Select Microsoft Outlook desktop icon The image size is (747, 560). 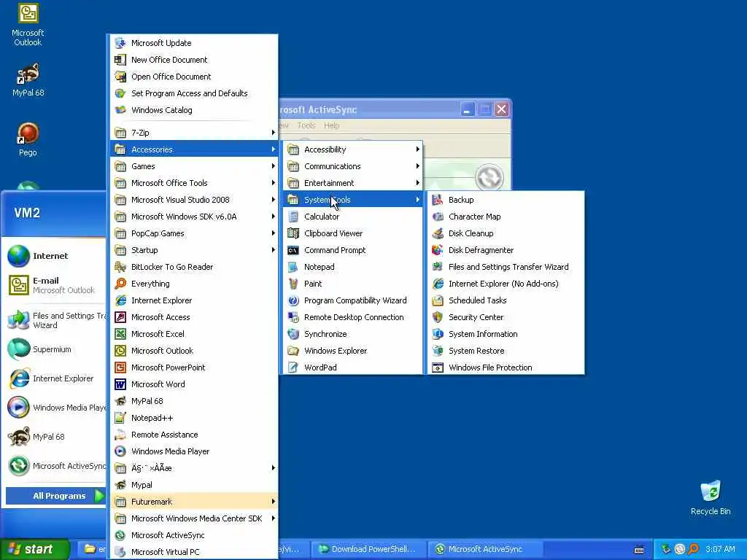tap(28, 25)
